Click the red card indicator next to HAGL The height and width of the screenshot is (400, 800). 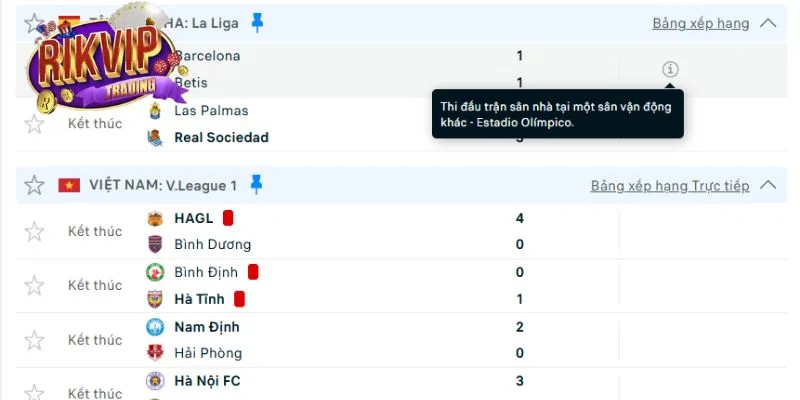coord(228,217)
